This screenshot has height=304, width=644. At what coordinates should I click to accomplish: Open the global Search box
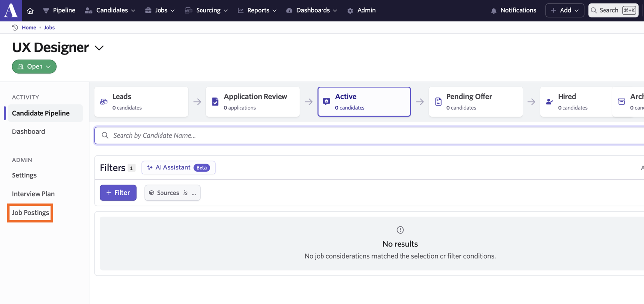(x=613, y=10)
